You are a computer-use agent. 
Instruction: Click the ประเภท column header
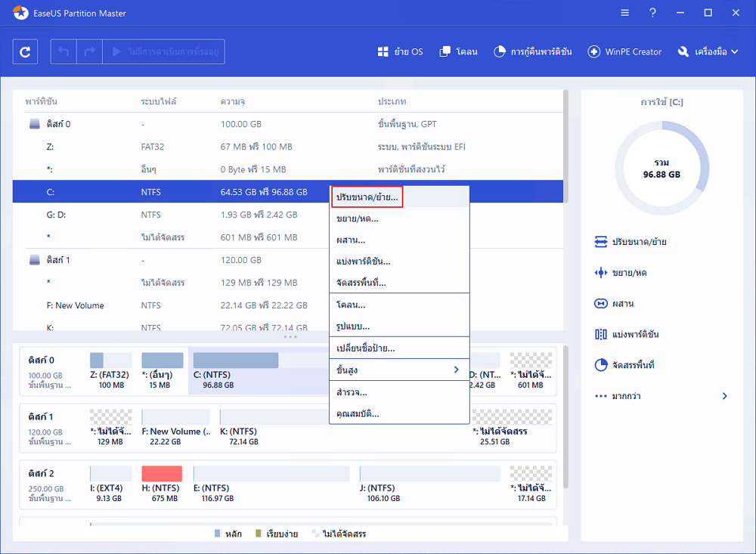click(392, 102)
